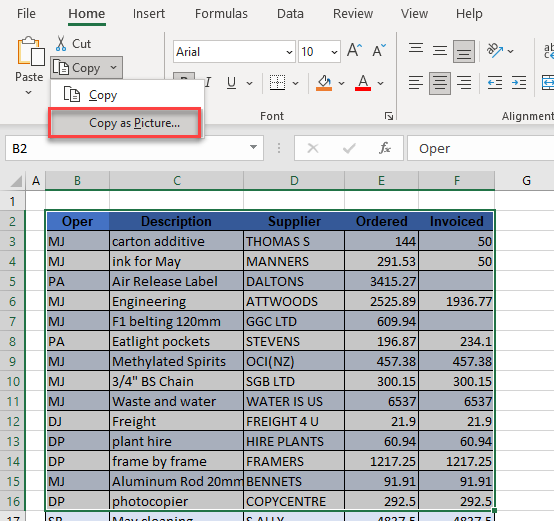Toggle Underline formatting
This screenshot has width=554, height=521.
click(231, 83)
